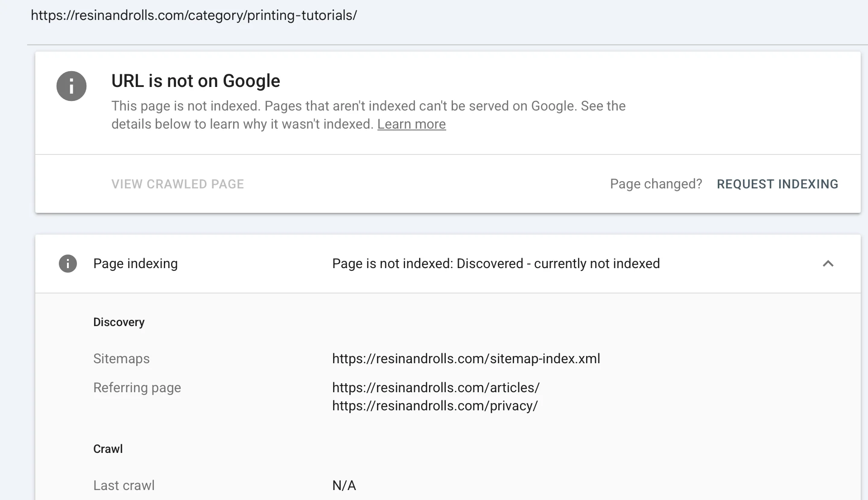Click the Sitemaps row label
The image size is (868, 500).
121,359
